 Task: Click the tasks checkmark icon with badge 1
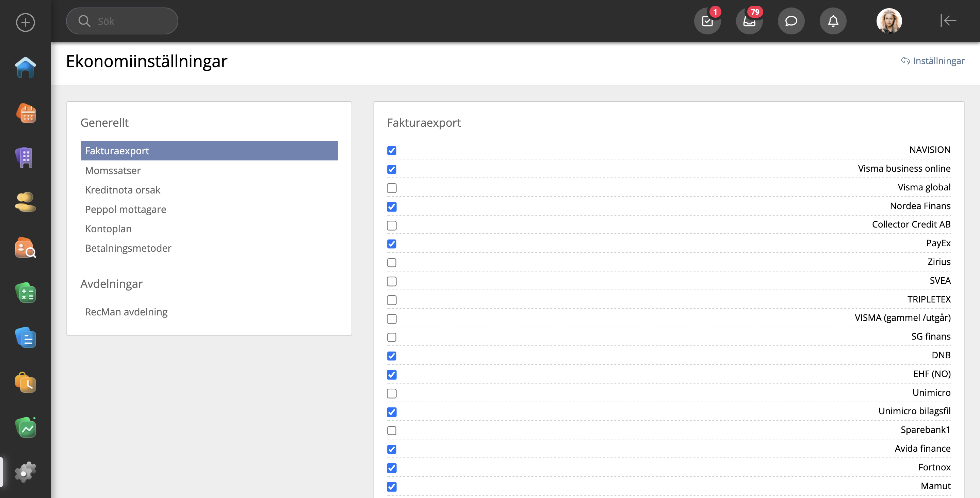(707, 21)
